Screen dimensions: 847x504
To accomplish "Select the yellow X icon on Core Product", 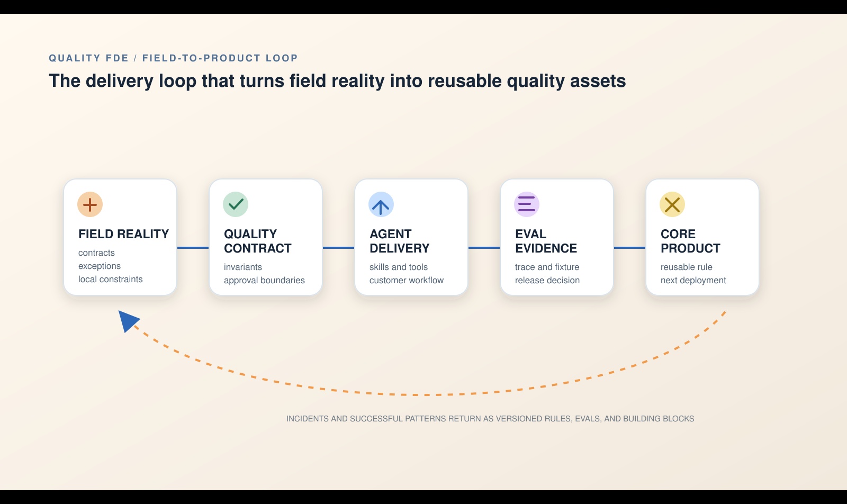I will point(672,204).
